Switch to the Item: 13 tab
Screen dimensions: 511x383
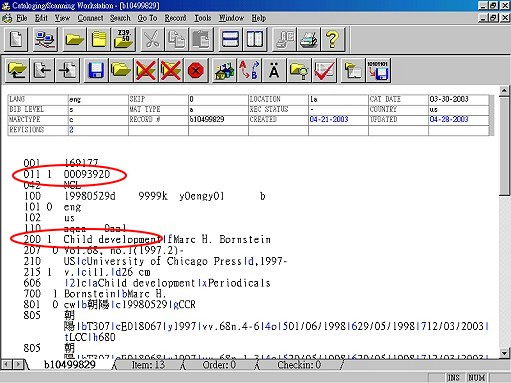[148, 365]
